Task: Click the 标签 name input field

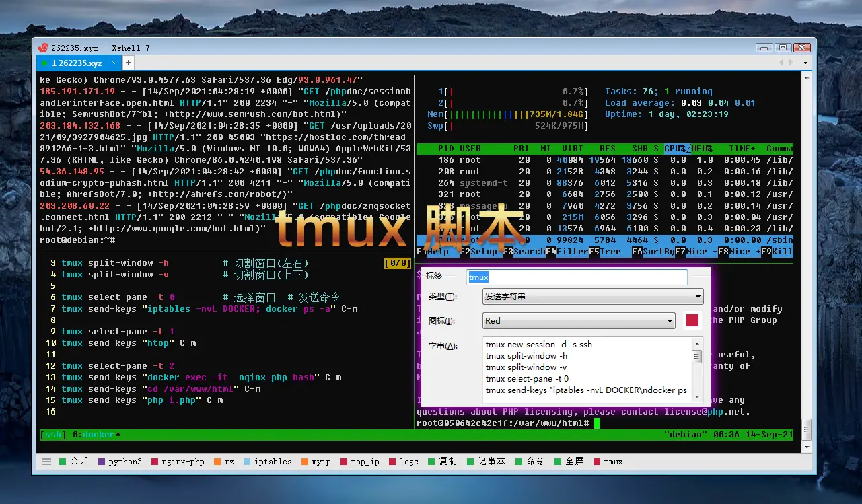Action: point(577,277)
